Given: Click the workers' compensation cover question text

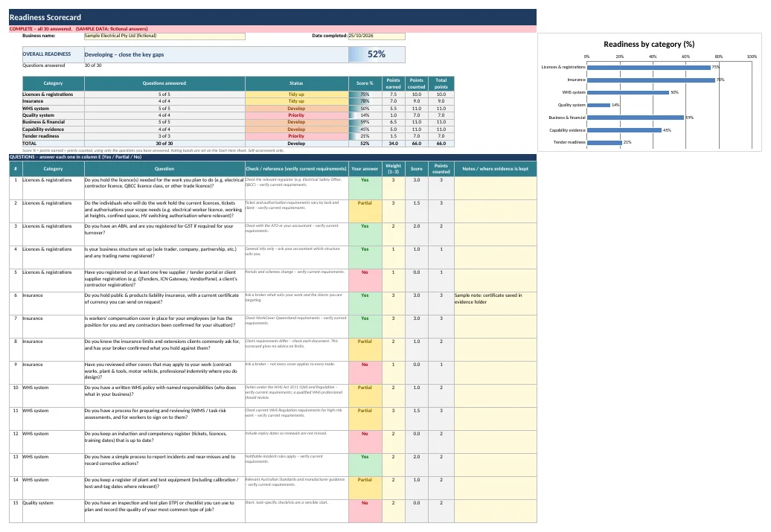Looking at the screenshot, I should point(160,321).
